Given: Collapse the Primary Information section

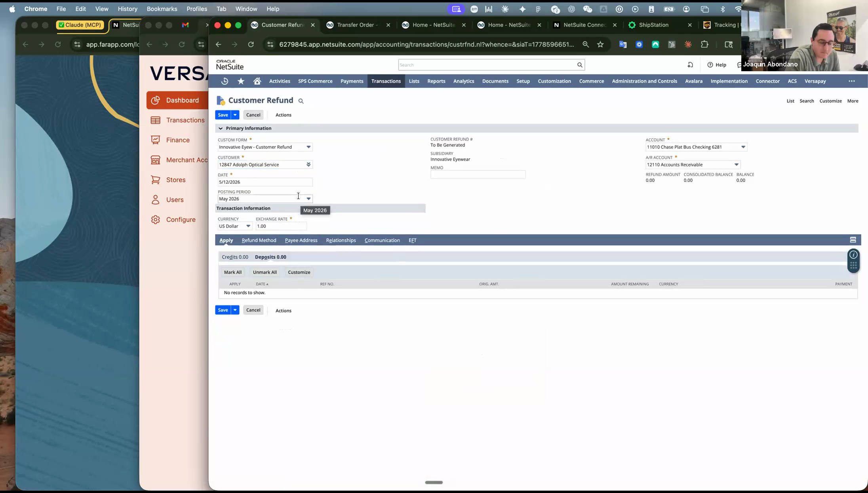Looking at the screenshot, I should [221, 128].
